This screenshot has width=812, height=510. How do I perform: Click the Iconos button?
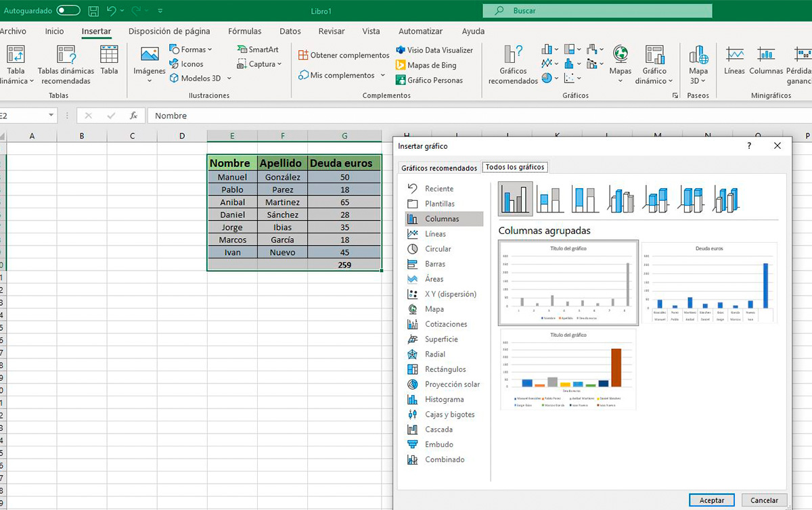(187, 64)
